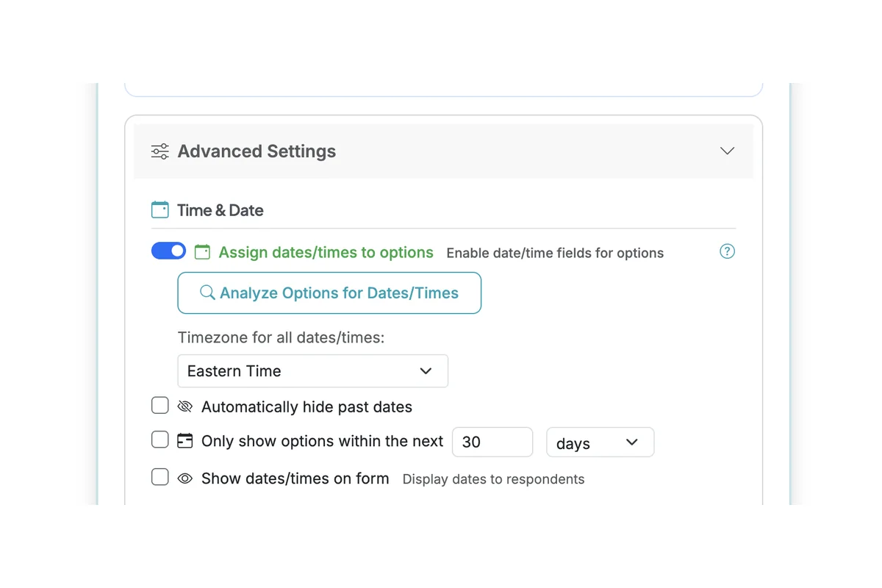Check Only show options within the next
The height and width of the screenshot is (588, 882).
tap(159, 440)
